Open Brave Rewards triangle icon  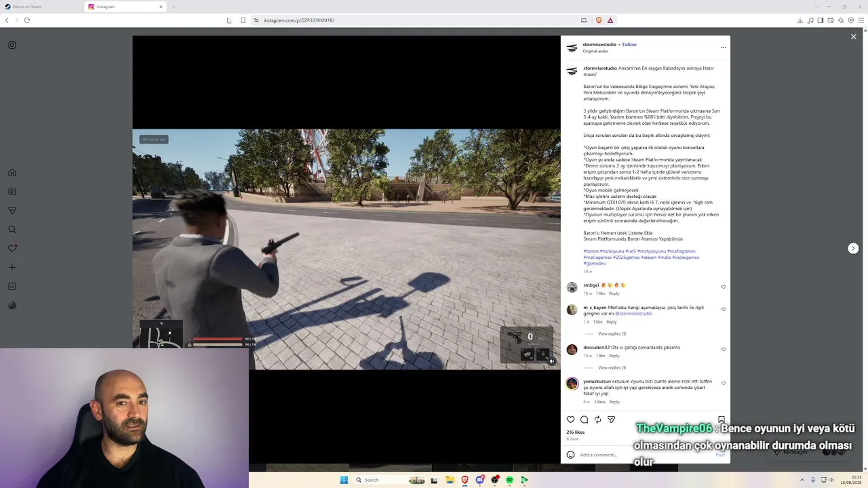[610, 20]
